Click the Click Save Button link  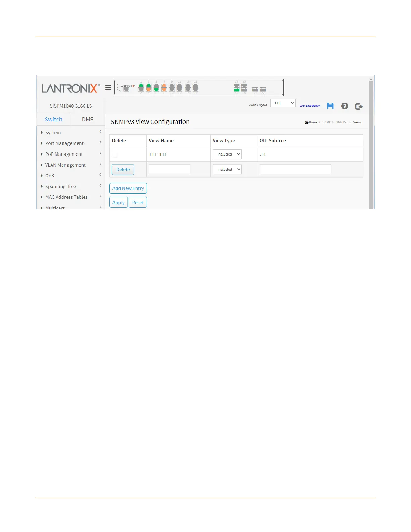[310, 106]
